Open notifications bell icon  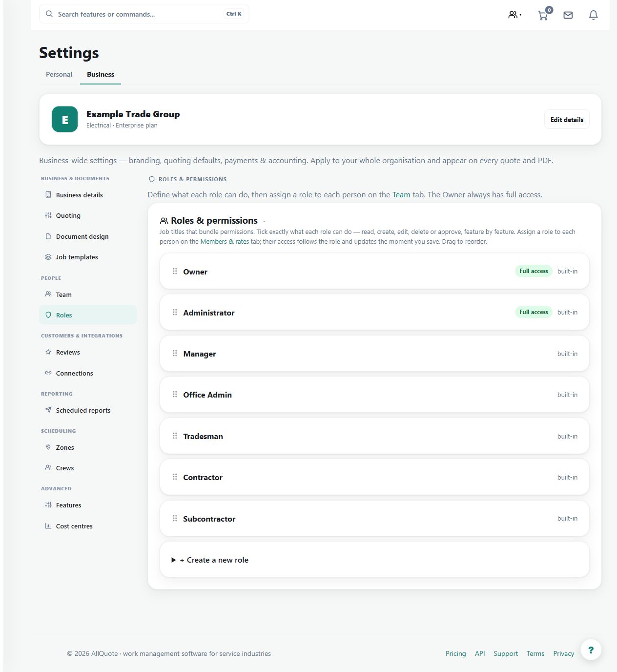click(594, 15)
